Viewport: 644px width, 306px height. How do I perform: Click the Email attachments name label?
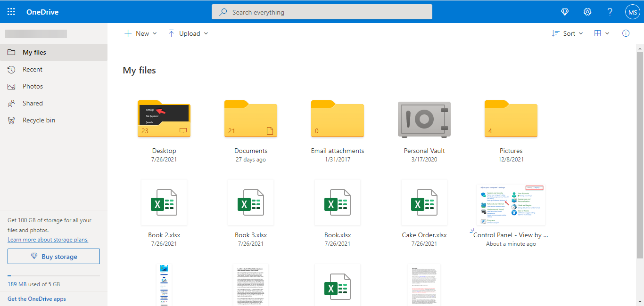click(338, 151)
